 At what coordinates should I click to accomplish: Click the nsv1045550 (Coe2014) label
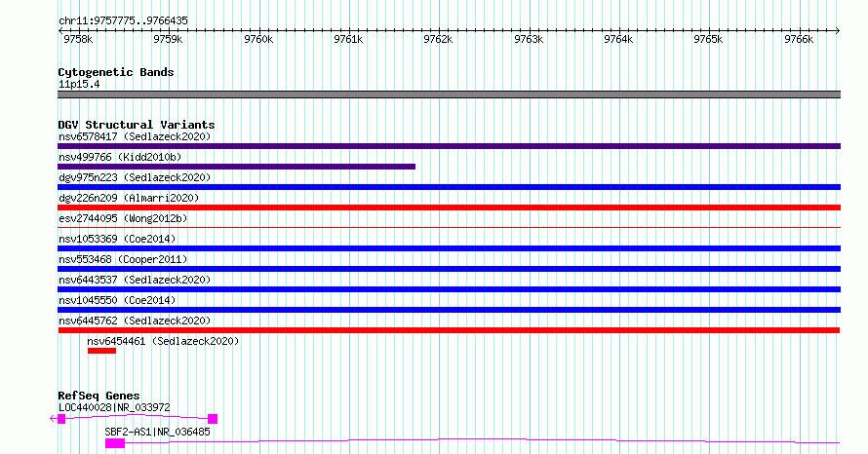(x=117, y=300)
